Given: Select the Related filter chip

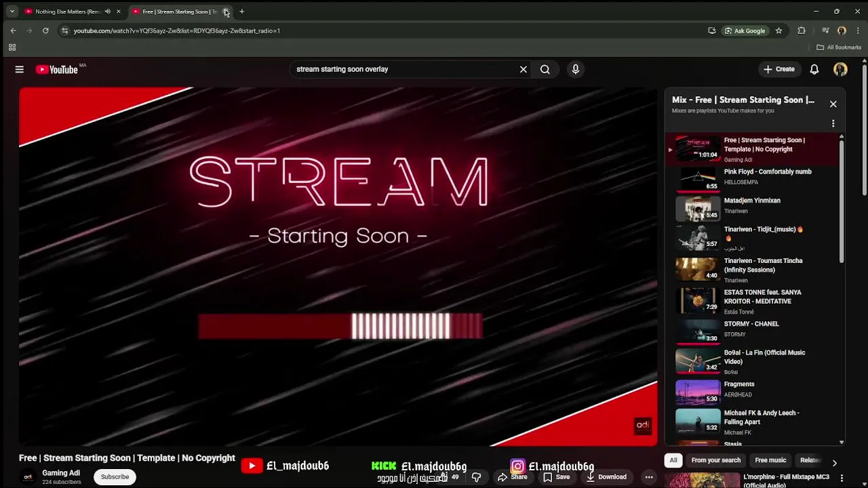Looking at the screenshot, I should [810, 460].
